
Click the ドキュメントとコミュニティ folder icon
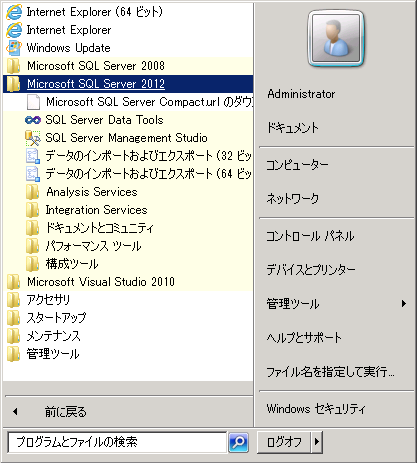pyautogui.click(x=33, y=228)
